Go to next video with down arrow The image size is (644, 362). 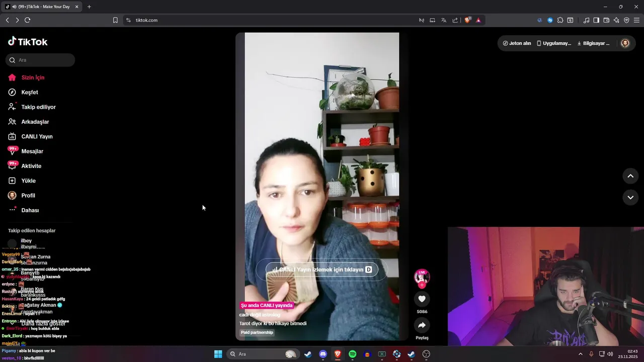[630, 198]
